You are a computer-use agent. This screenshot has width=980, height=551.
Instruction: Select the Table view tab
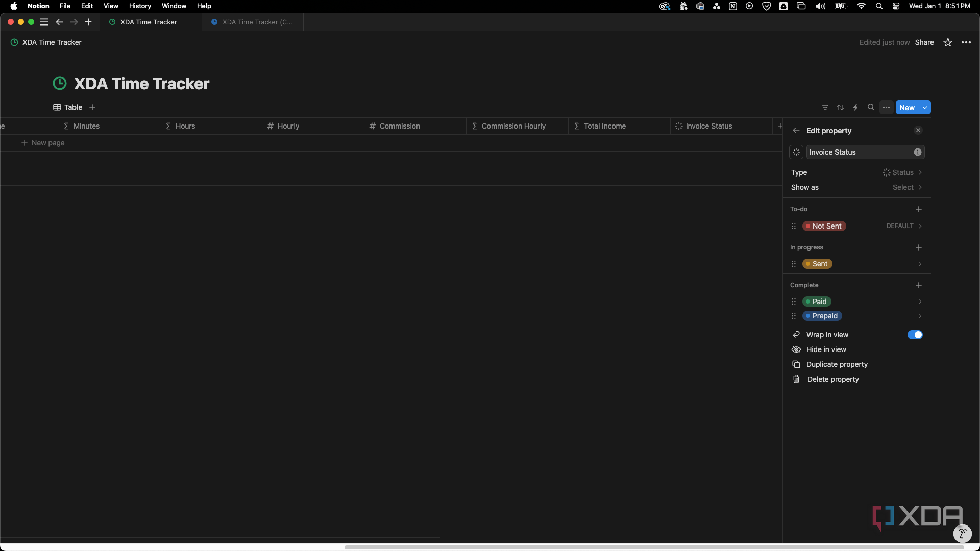(x=68, y=107)
